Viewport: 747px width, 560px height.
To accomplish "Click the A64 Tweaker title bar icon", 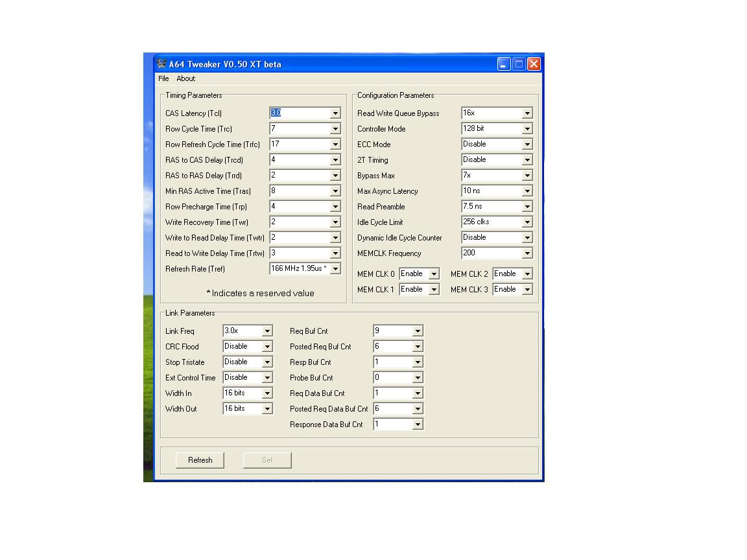I will [x=161, y=64].
